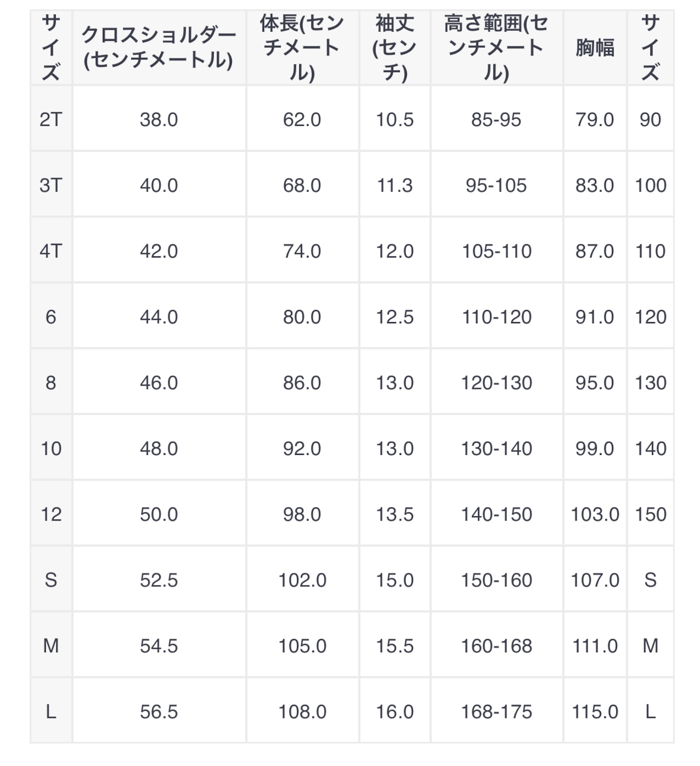Click the 16.0 sleeve length cell
The height and width of the screenshot is (766, 700).
(394, 711)
